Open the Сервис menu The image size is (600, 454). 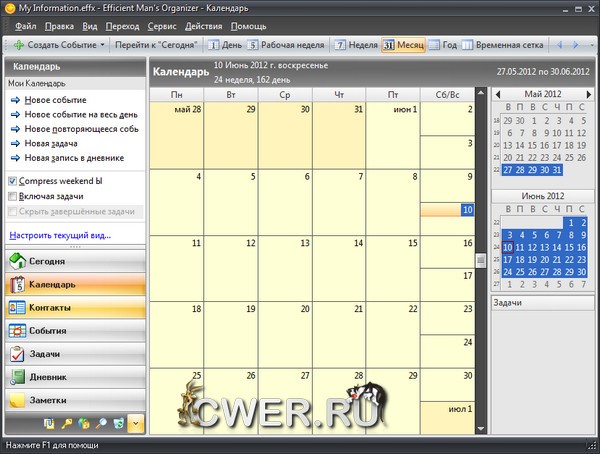(162, 26)
